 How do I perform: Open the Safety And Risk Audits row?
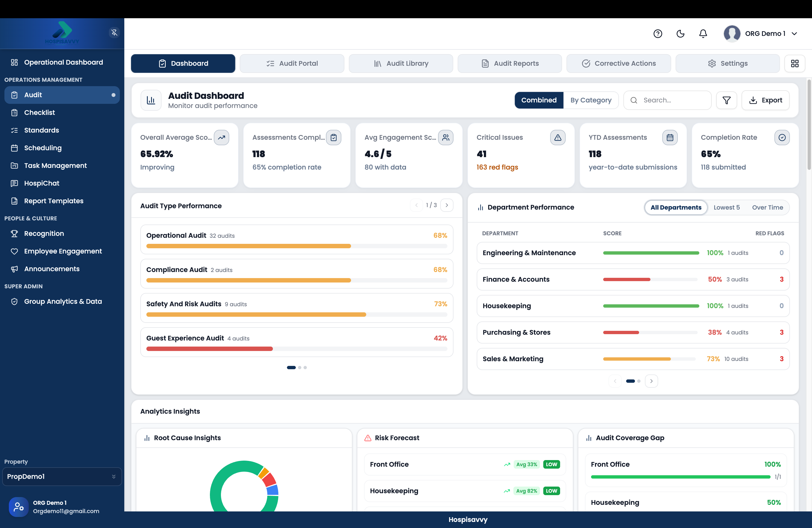click(x=296, y=308)
